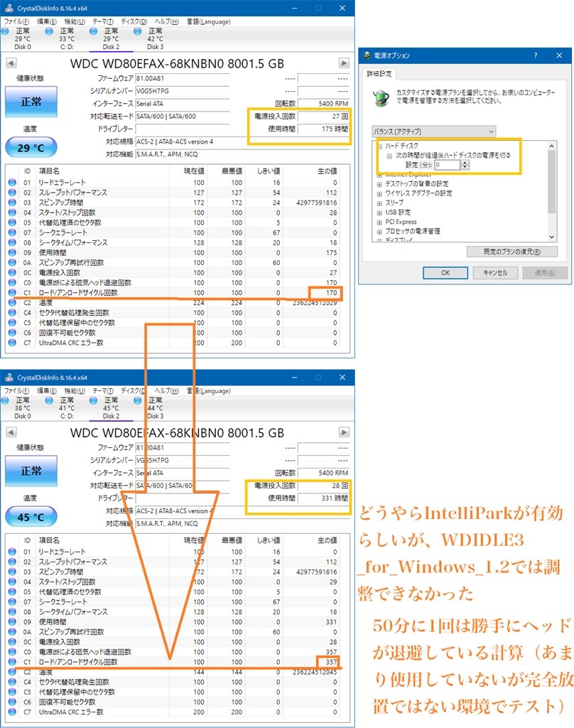Click 331 時間 power-on hours field
Viewport: 574px width, 728px height.
323,498
